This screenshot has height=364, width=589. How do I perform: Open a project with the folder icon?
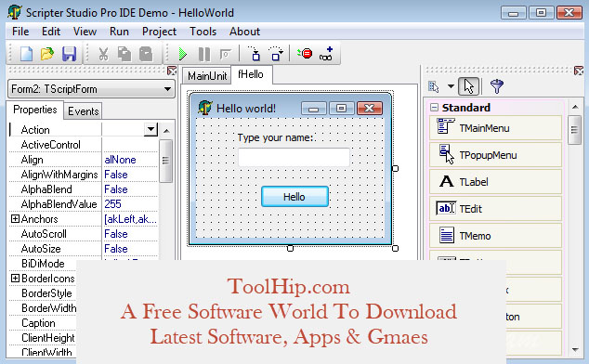[47, 54]
